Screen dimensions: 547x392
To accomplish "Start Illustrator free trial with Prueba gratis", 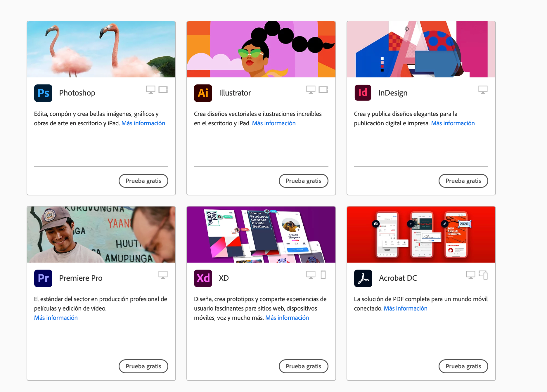I will [x=303, y=181].
